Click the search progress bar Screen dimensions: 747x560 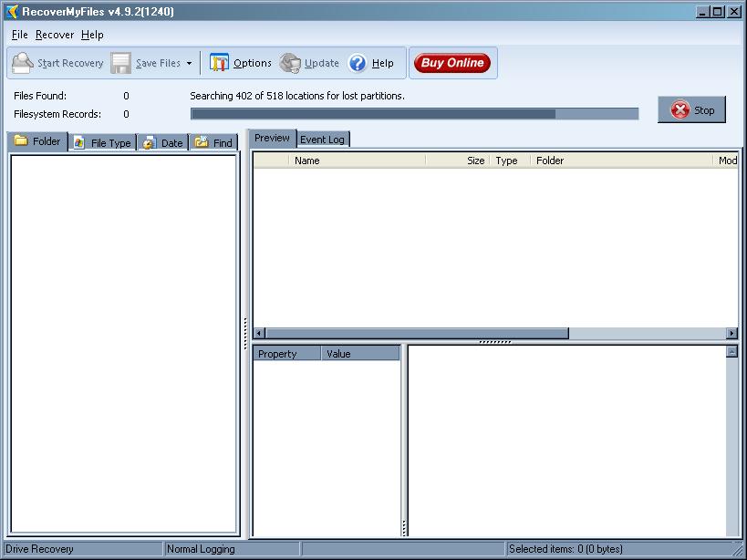point(414,114)
